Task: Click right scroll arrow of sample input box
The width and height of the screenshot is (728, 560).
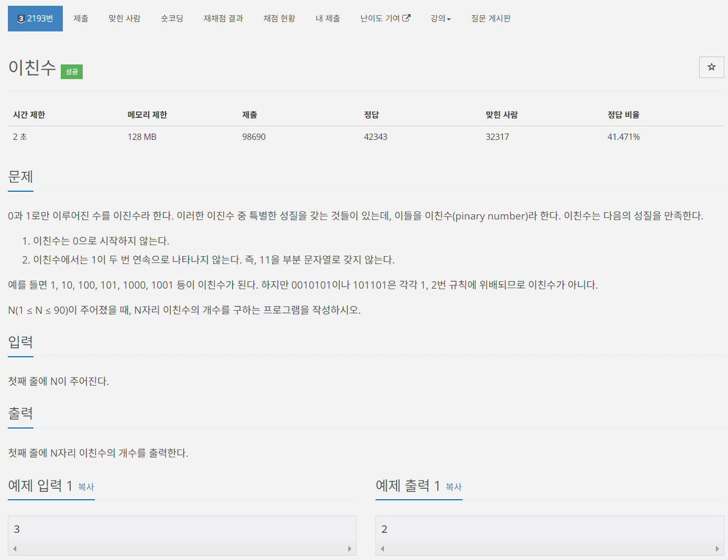Action: [349, 548]
